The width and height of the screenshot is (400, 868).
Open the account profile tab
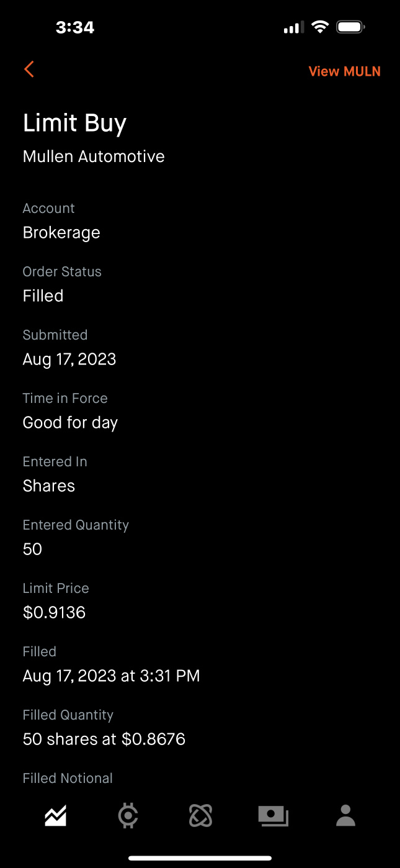coord(345,816)
